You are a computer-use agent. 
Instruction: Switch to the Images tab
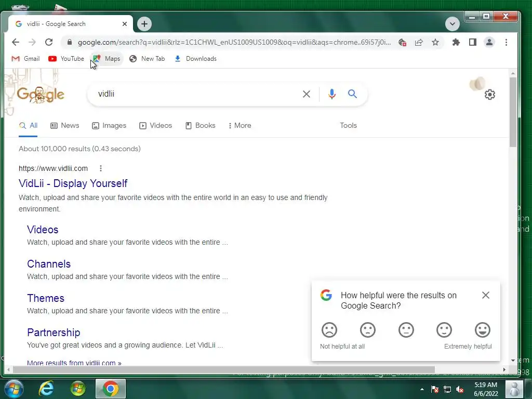tap(109, 126)
